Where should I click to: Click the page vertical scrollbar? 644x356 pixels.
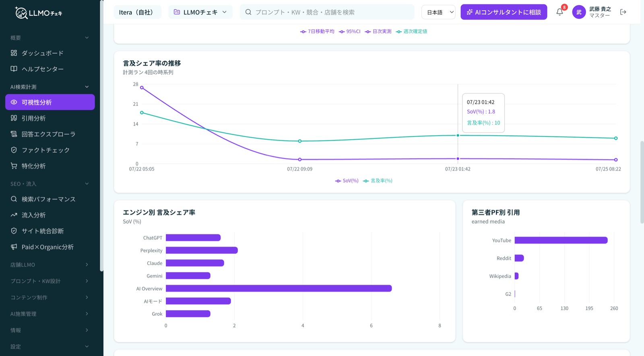pos(642,182)
